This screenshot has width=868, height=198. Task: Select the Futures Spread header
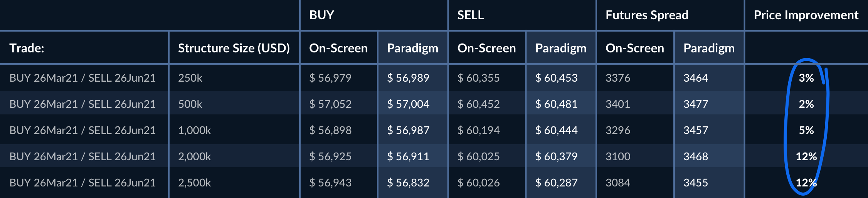(x=647, y=15)
